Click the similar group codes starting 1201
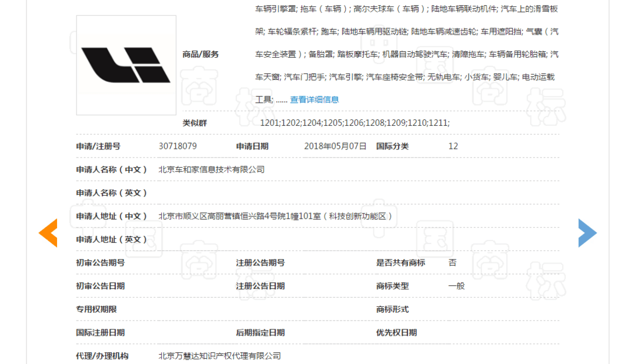The width and height of the screenshot is (635, 364). pyautogui.click(x=355, y=123)
